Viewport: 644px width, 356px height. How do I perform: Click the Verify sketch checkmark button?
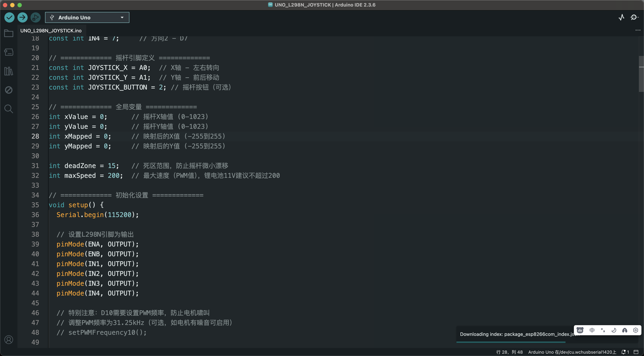[x=9, y=17]
